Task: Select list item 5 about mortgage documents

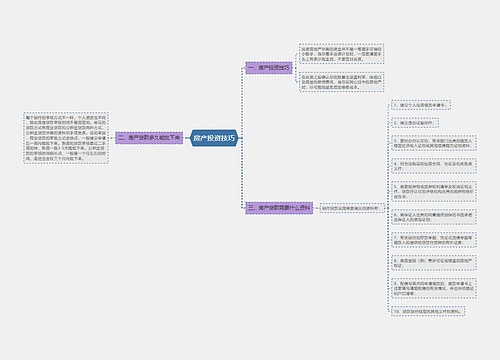Action: pos(434,192)
